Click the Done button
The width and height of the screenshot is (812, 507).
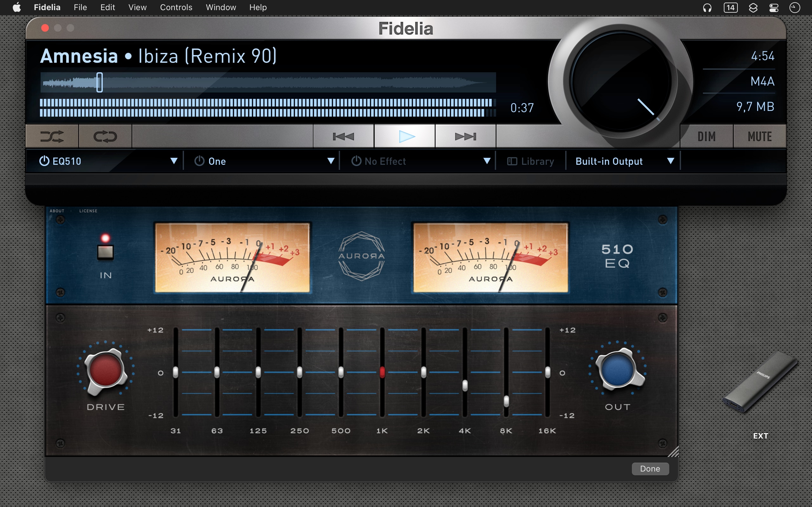point(650,468)
